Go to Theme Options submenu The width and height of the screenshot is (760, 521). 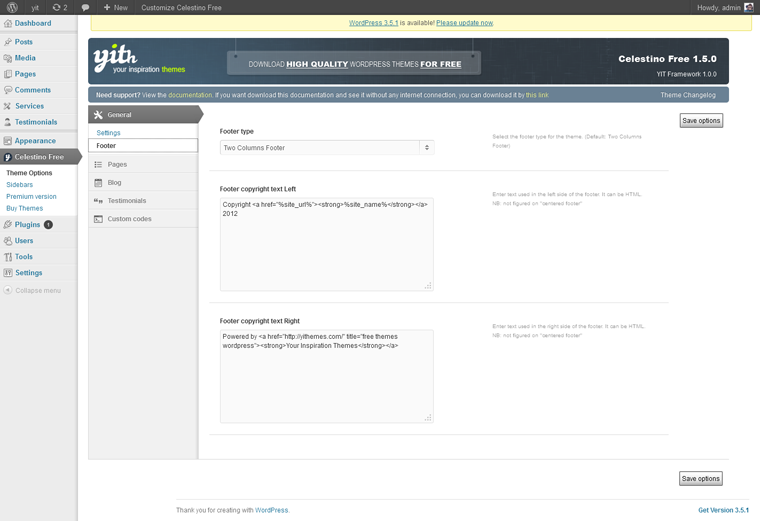click(x=29, y=173)
